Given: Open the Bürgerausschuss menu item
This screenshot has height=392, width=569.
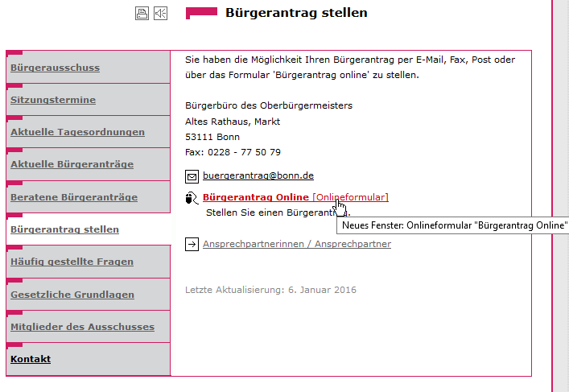Looking at the screenshot, I should click(x=55, y=68).
